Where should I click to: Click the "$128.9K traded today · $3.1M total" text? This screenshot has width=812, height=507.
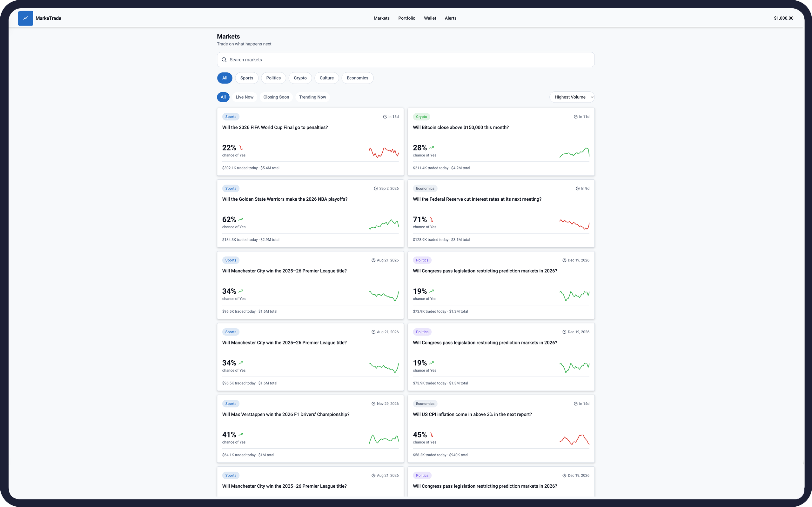click(441, 240)
